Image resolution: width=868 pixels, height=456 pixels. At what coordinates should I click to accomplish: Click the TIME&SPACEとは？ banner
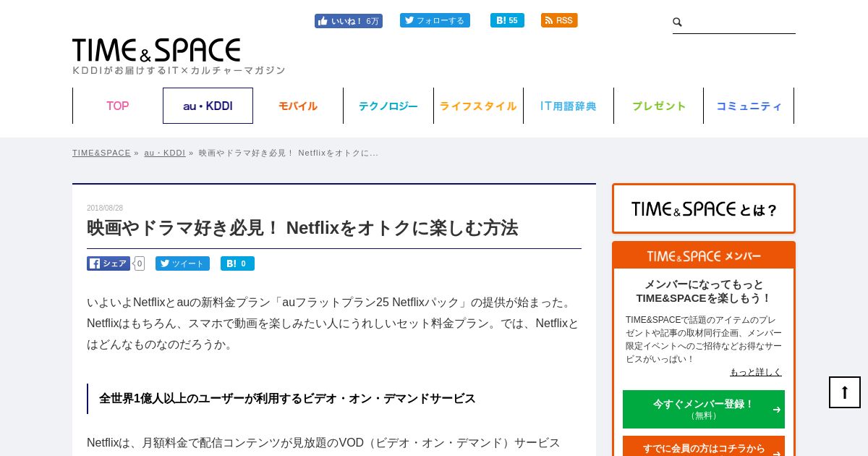point(704,208)
